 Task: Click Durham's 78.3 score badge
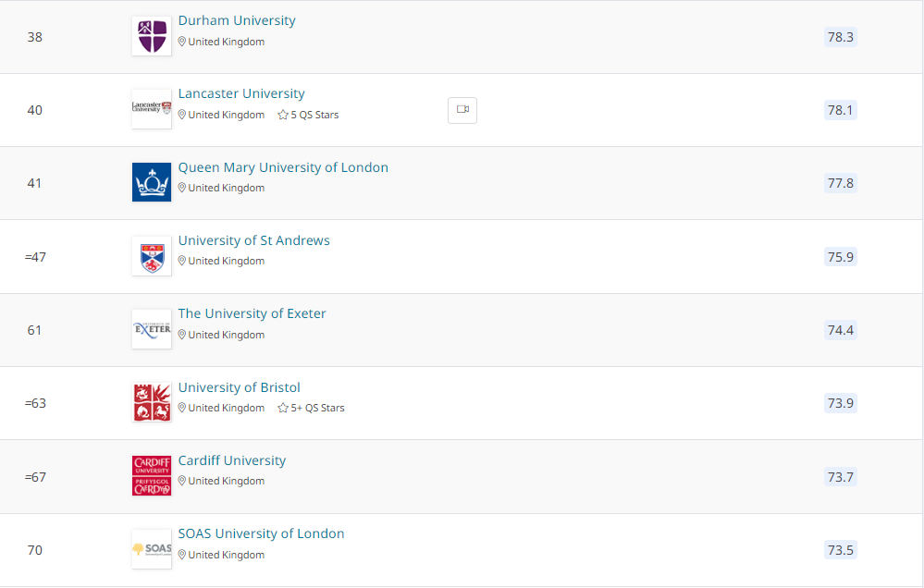[840, 37]
